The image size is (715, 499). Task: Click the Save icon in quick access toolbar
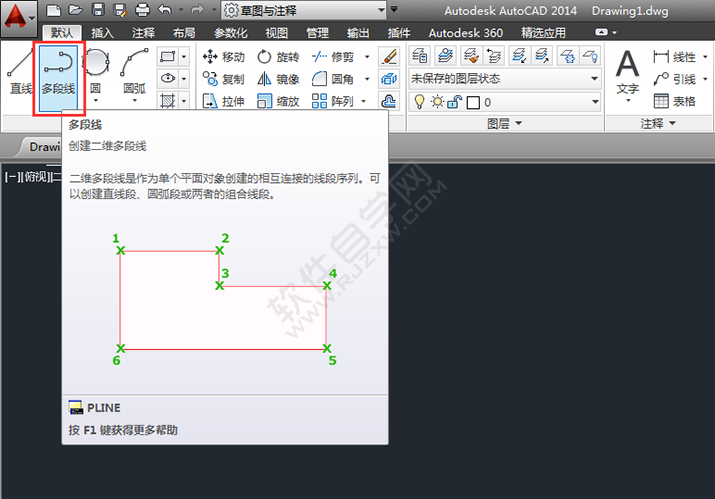(98, 10)
